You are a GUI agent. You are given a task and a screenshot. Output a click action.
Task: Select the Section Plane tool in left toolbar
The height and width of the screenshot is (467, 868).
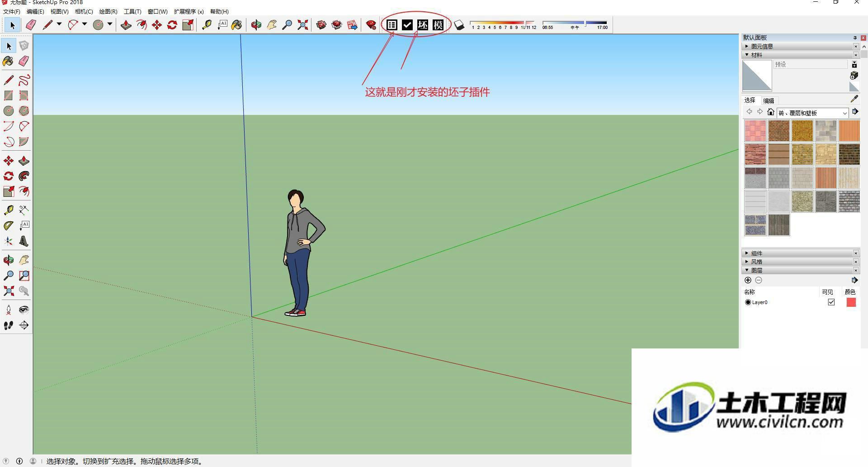[24, 325]
